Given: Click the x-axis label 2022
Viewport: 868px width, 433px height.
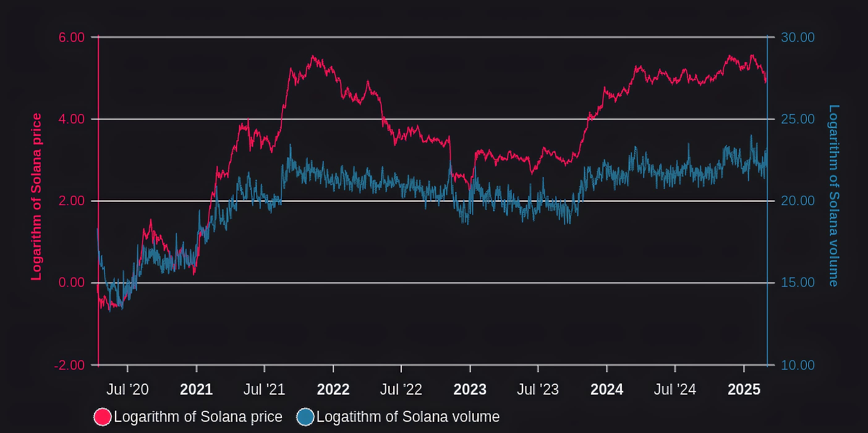Looking at the screenshot, I should pyautogui.click(x=333, y=389).
